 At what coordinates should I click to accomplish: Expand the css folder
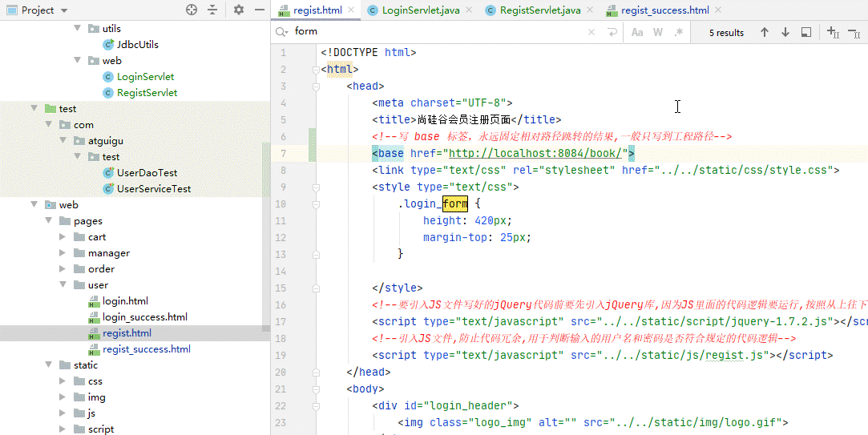tap(63, 381)
